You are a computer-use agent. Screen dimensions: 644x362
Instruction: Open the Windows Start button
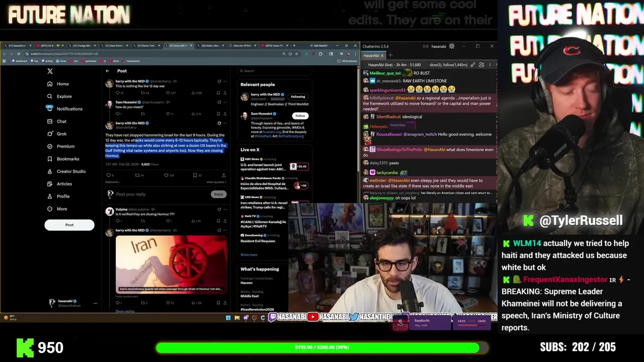pos(228,318)
